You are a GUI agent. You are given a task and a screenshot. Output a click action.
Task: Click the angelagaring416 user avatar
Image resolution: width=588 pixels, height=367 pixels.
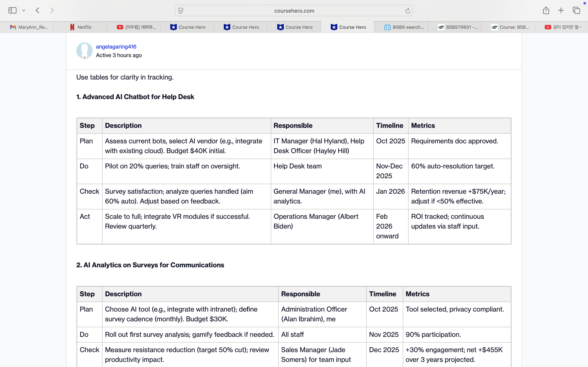[84, 51]
